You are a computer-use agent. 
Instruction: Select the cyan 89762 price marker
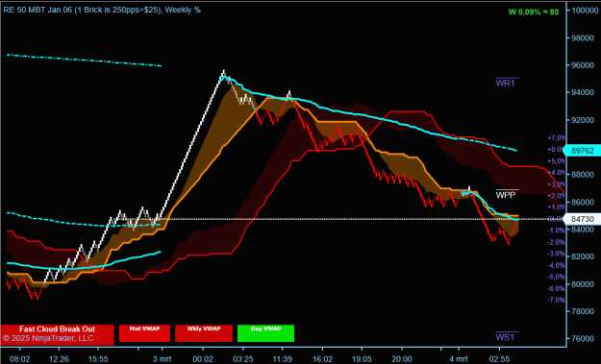coord(582,151)
